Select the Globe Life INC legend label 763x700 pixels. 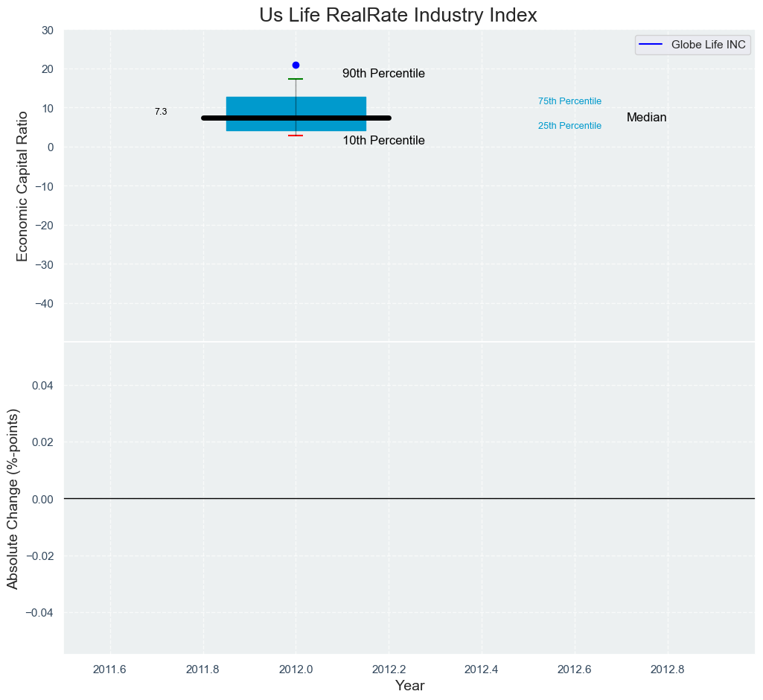(x=708, y=45)
